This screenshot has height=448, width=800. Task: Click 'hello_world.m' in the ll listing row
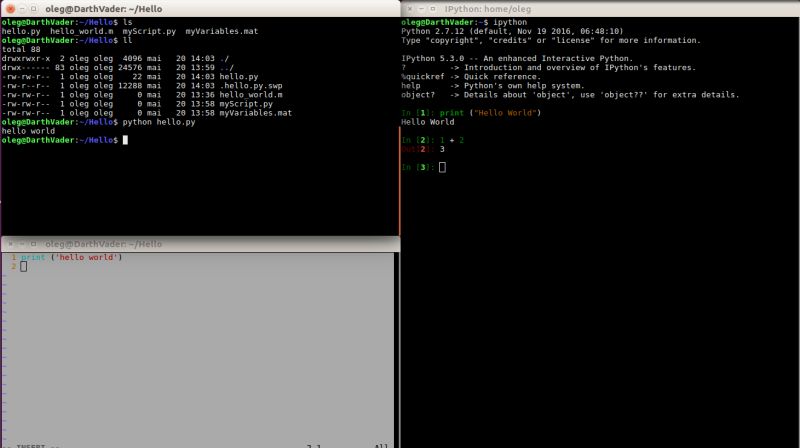251,95
